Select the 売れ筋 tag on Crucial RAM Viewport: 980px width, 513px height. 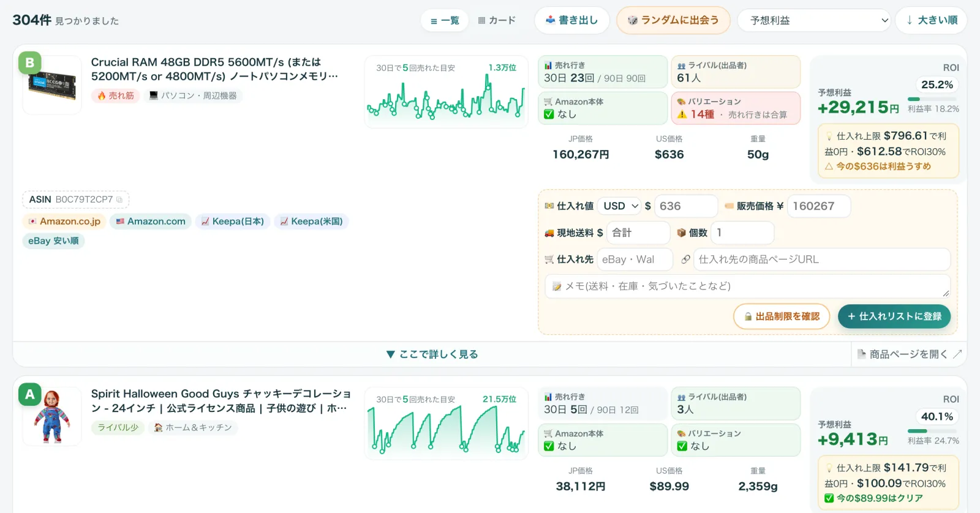[x=116, y=95]
